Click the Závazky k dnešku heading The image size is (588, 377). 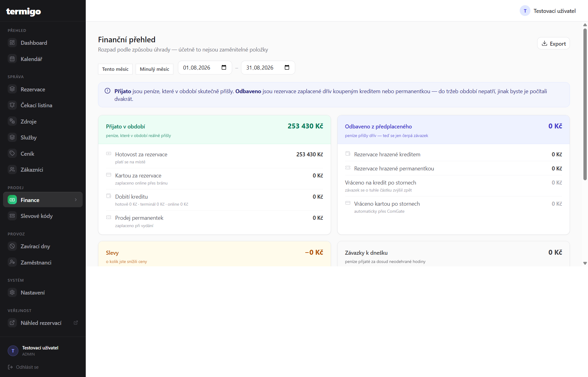pyautogui.click(x=366, y=253)
